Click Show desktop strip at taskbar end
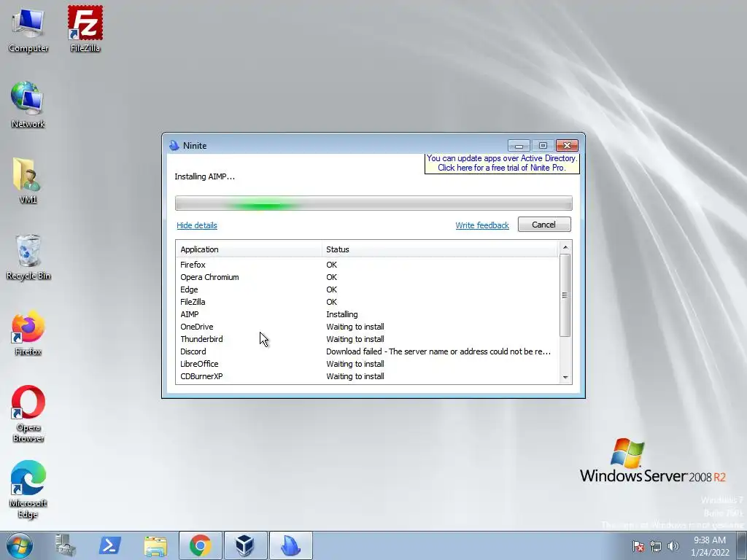The height and width of the screenshot is (560, 747). [742, 545]
